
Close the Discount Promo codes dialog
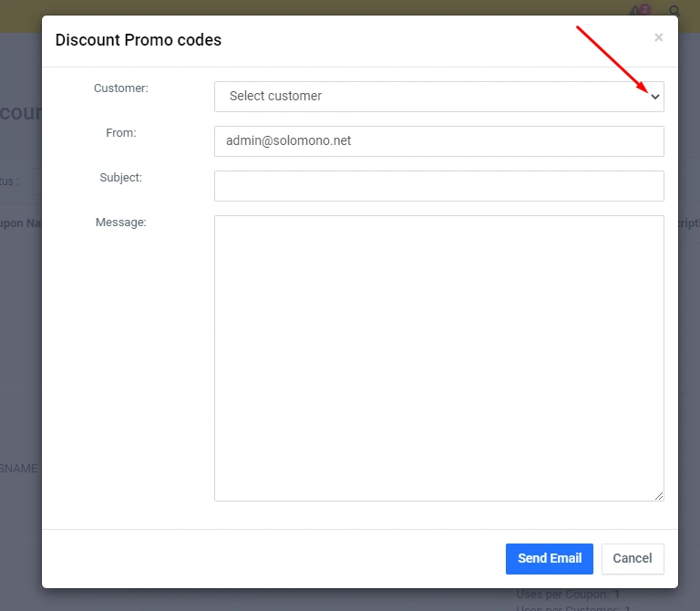coord(658,38)
